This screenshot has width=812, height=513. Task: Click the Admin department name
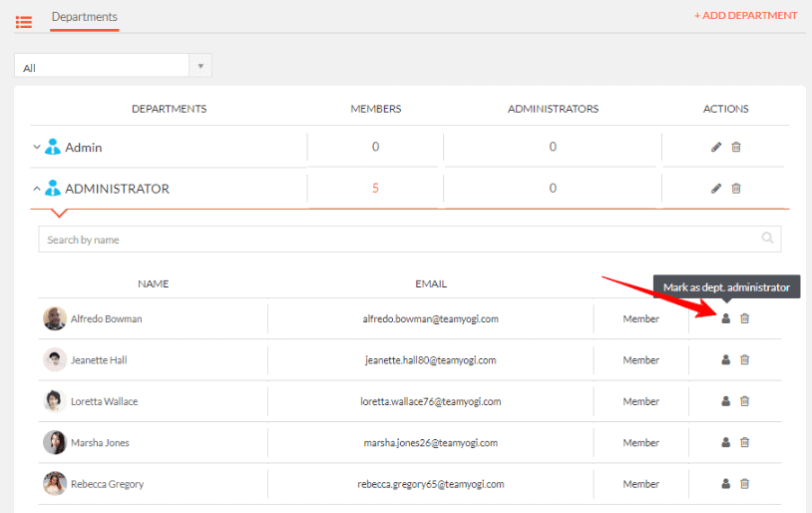click(x=84, y=148)
